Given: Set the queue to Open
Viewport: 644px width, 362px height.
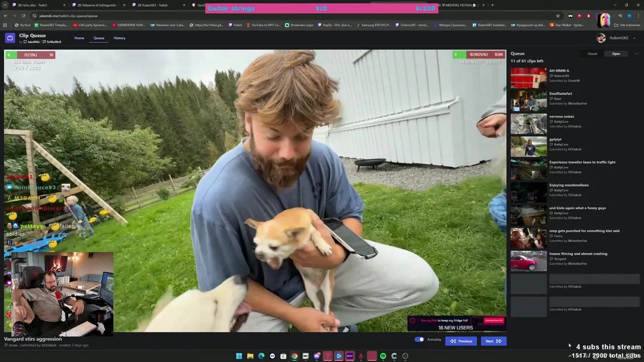Looking at the screenshot, I should 616,54.
